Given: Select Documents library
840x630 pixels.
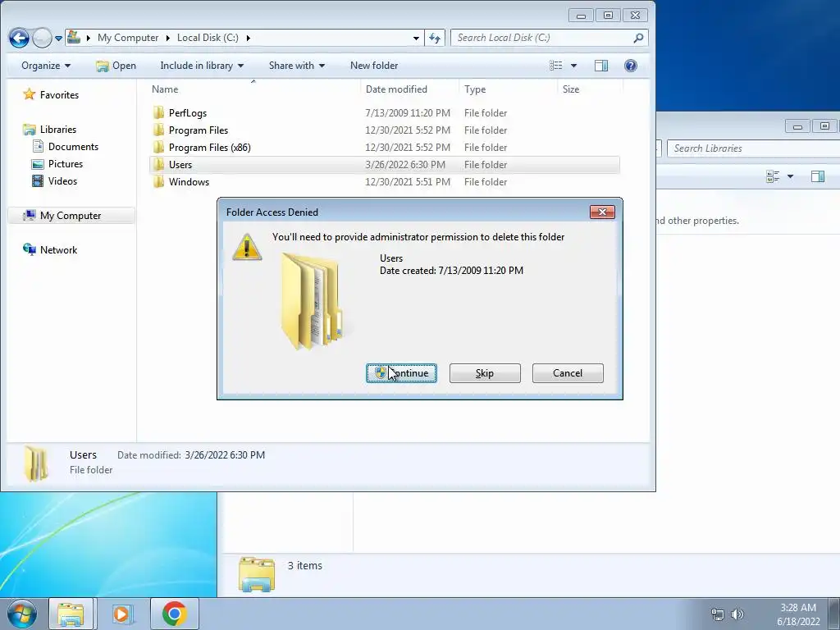Looking at the screenshot, I should (x=66, y=146).
